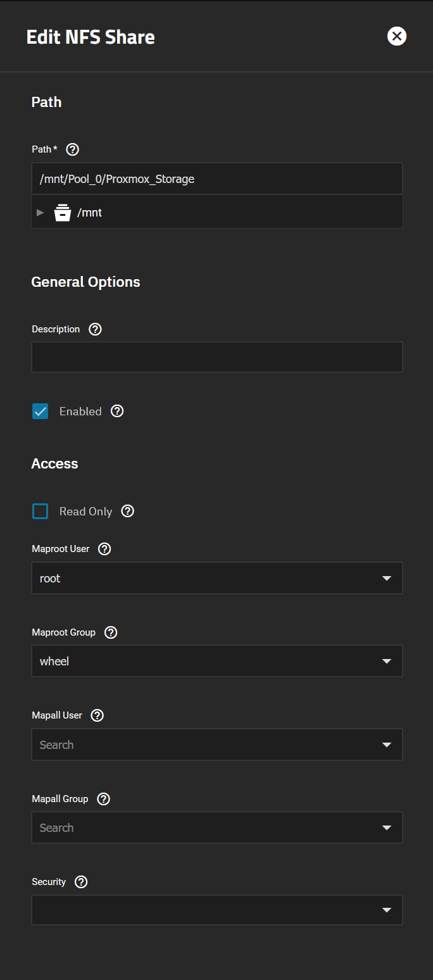Click the Mapall User help icon
The width and height of the screenshot is (433, 980).
pos(97,715)
